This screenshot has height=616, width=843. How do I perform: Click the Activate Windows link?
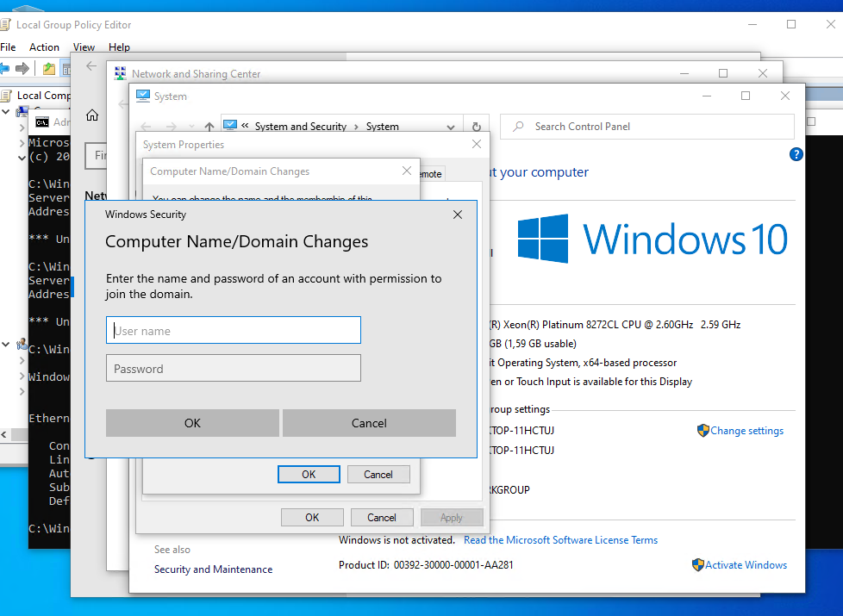(x=746, y=564)
